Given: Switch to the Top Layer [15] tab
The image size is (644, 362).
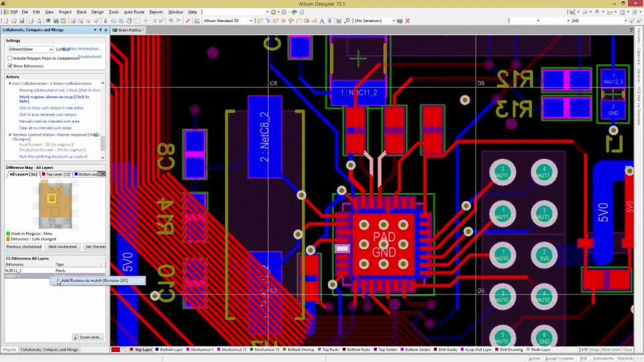Looking at the screenshot, I should 56,174.
